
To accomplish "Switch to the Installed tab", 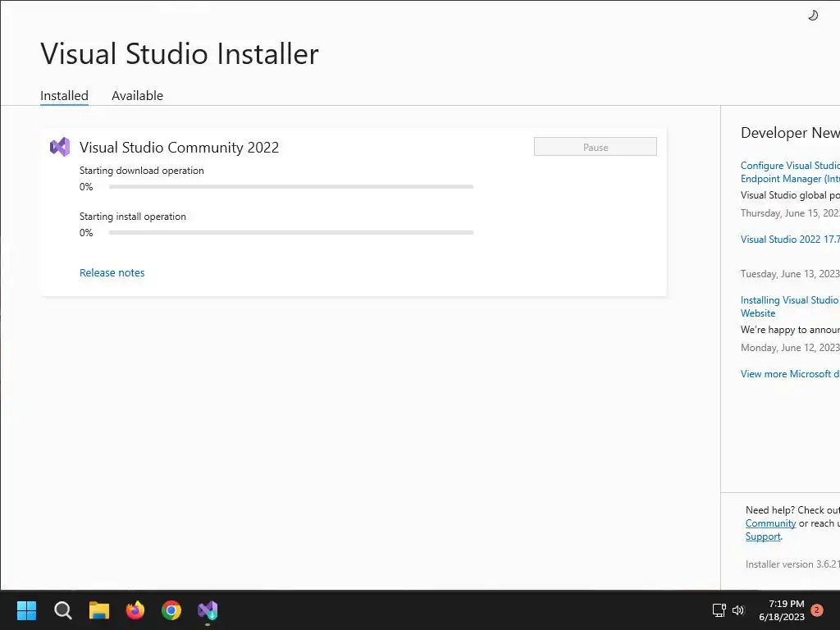I will click(64, 95).
